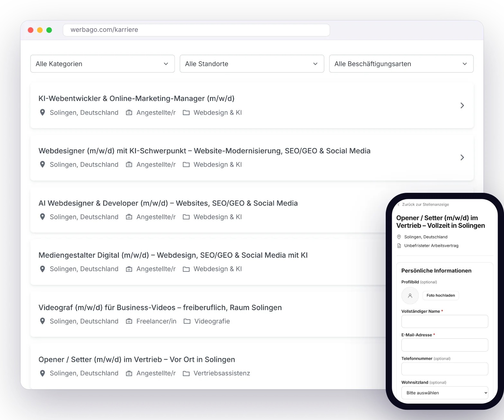
Task: Click the phone's location pin icon by Solingen, Deutschland
Action: point(399,237)
